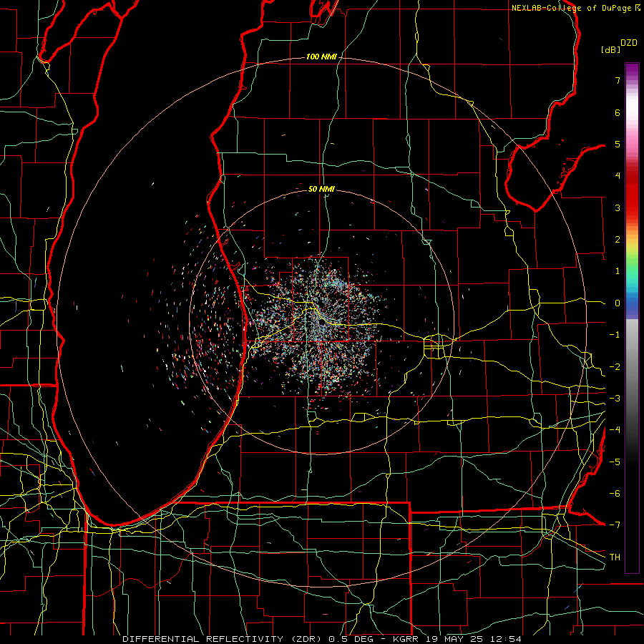
Task: Click the 2 value on the color scale
Action: tap(618, 240)
